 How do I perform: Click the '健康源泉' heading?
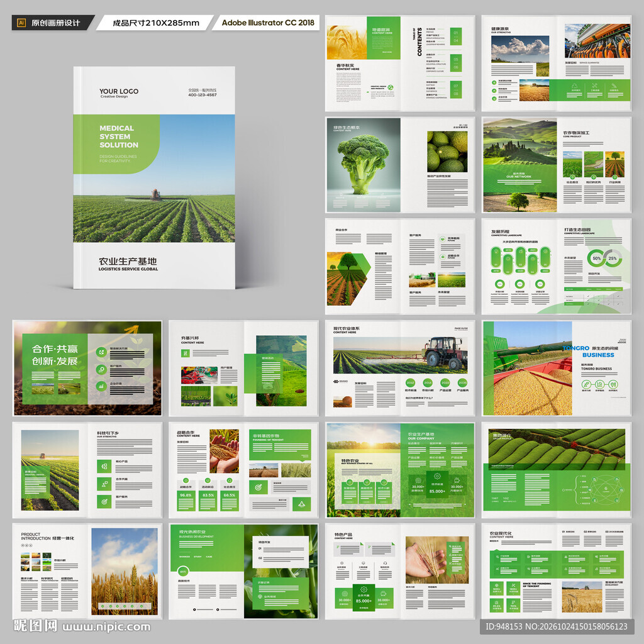pyautogui.click(x=500, y=29)
